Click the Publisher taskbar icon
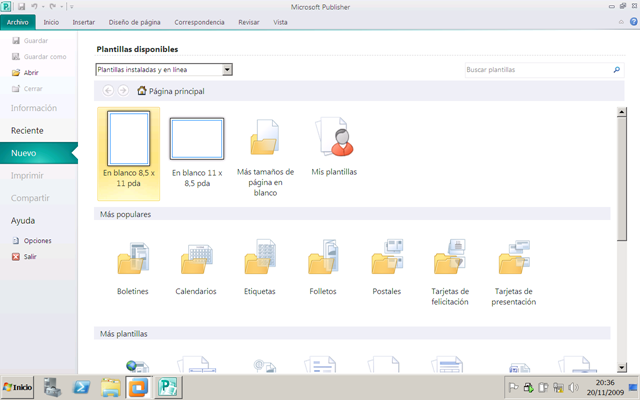The width and height of the screenshot is (640, 400). 168,387
